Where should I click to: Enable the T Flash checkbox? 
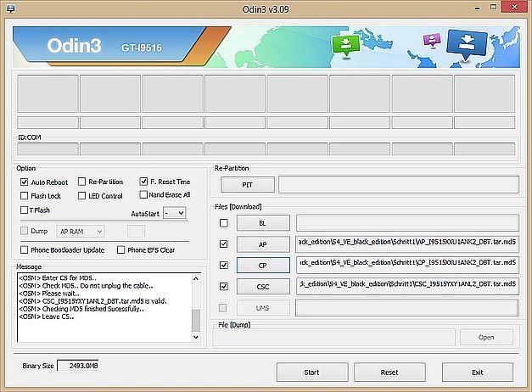point(24,210)
